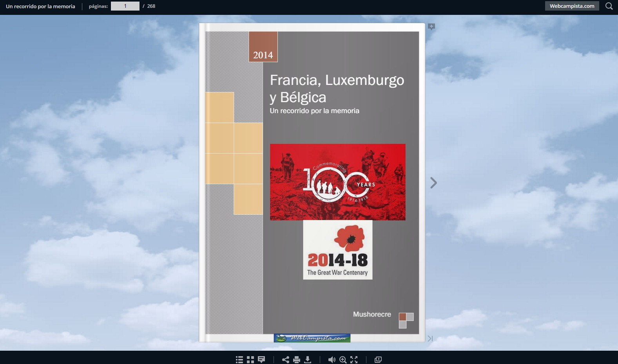
Task: Download the publication file
Action: pyautogui.click(x=308, y=360)
